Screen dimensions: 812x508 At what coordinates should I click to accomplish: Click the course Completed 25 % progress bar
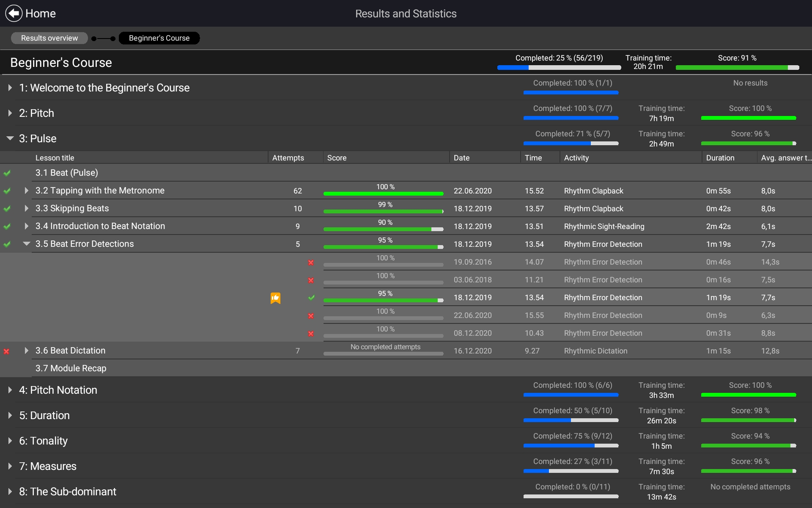click(559, 67)
